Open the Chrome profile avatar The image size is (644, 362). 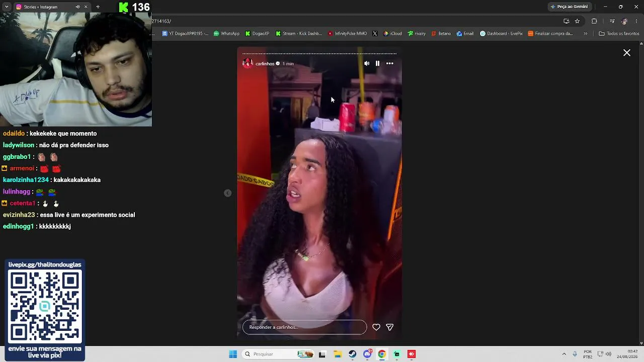tap(624, 21)
